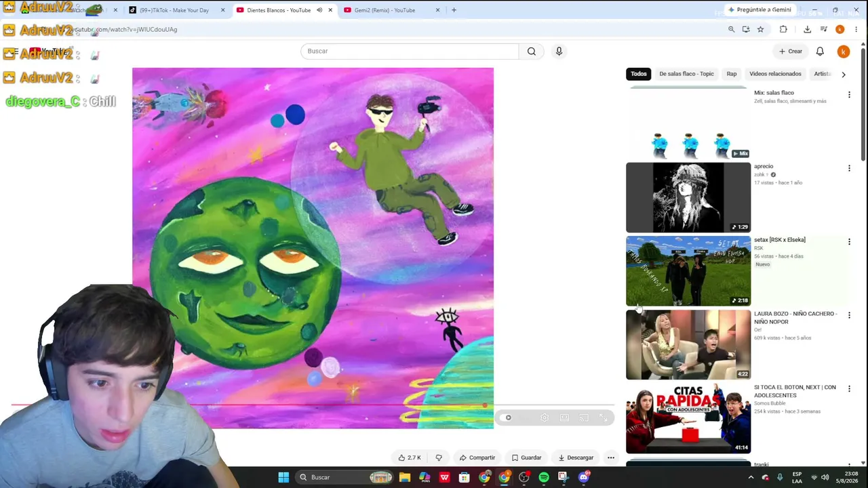Click 'Pregúntale a Gemini' button
Image resolution: width=868 pixels, height=488 pixels.
tap(759, 10)
